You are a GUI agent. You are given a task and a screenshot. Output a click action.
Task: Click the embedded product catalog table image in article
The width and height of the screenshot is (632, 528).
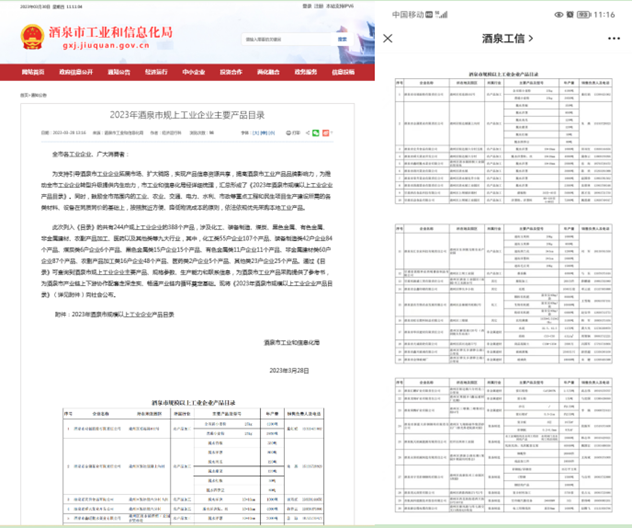pos(193,462)
